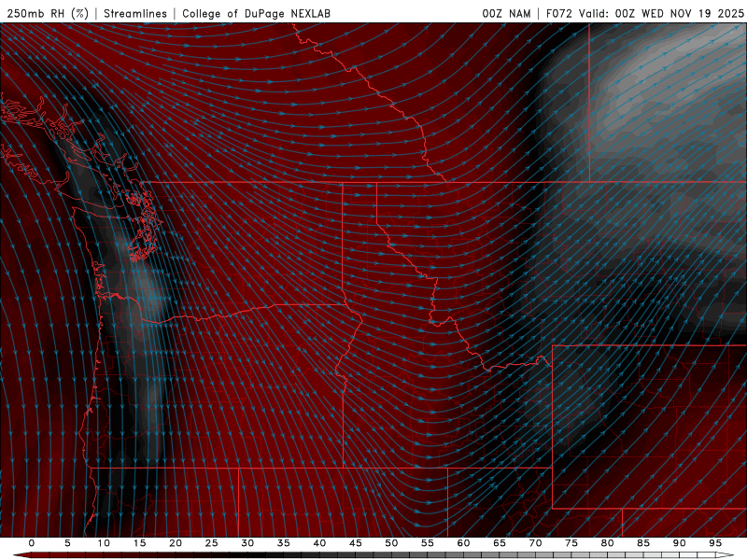Viewport: 747px width, 560px height.
Task: Click "College of DuPage NEXLAB" text
Action: (256, 13)
